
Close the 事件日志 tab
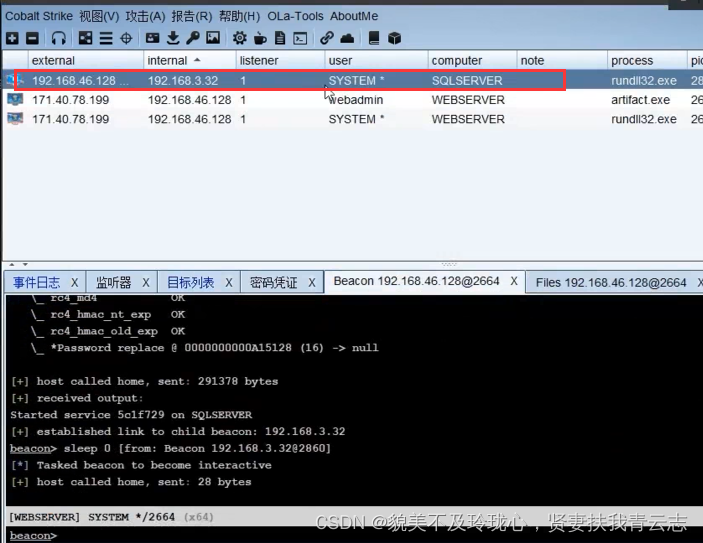(x=74, y=282)
